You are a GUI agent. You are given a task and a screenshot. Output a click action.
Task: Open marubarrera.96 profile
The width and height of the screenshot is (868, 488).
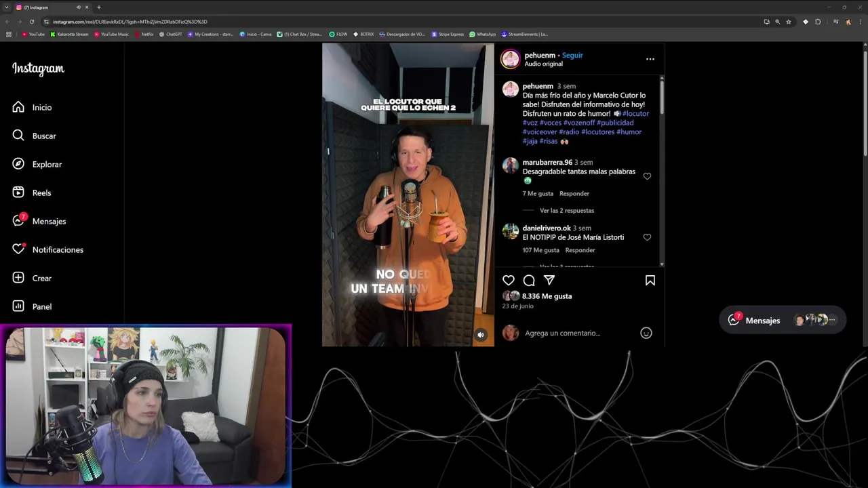[547, 163]
